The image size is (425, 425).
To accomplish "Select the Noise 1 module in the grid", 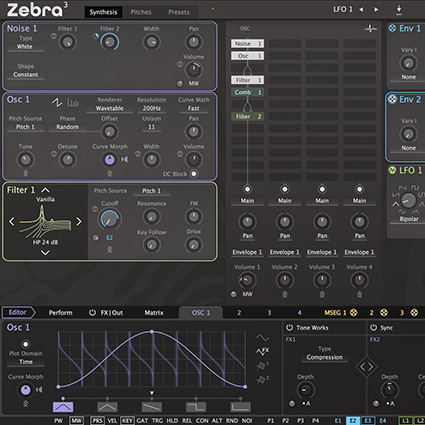I will [x=247, y=44].
